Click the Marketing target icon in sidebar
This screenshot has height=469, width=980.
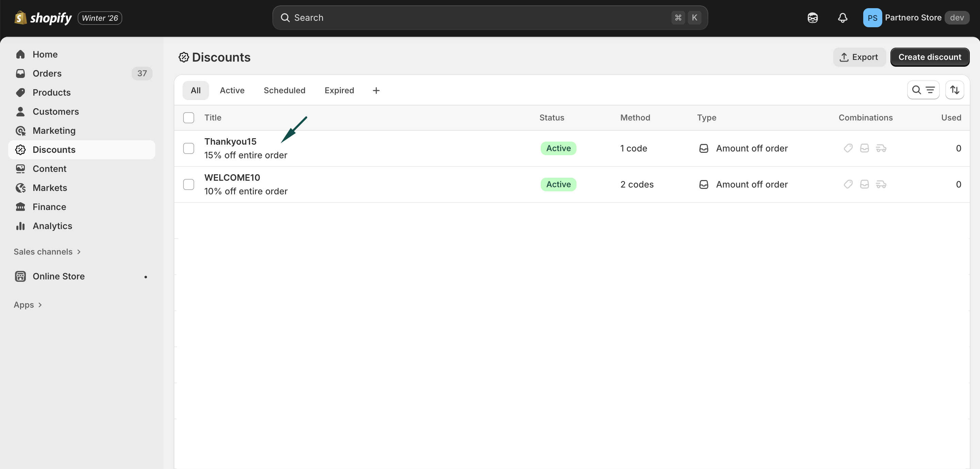20,131
